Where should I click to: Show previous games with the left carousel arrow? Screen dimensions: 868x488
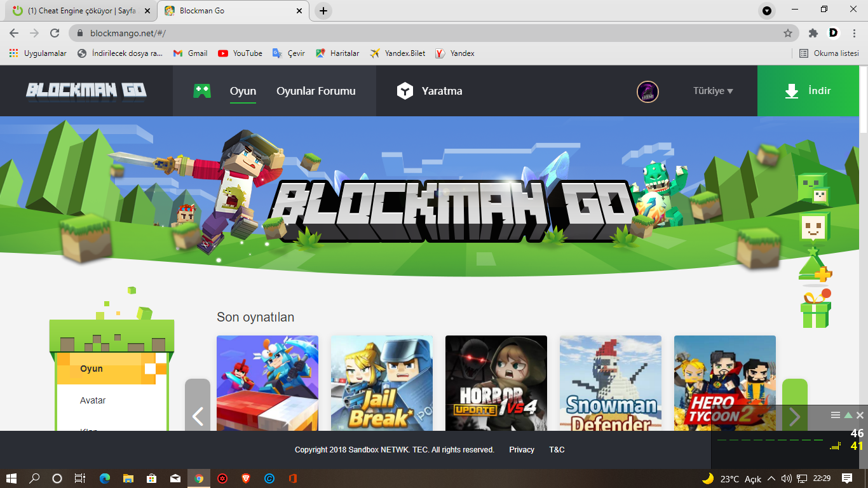198,416
